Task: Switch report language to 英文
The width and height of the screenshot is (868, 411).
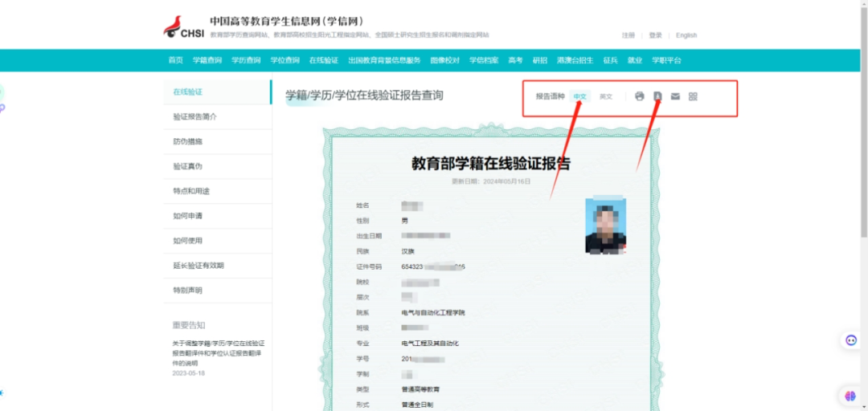Action: tap(606, 96)
